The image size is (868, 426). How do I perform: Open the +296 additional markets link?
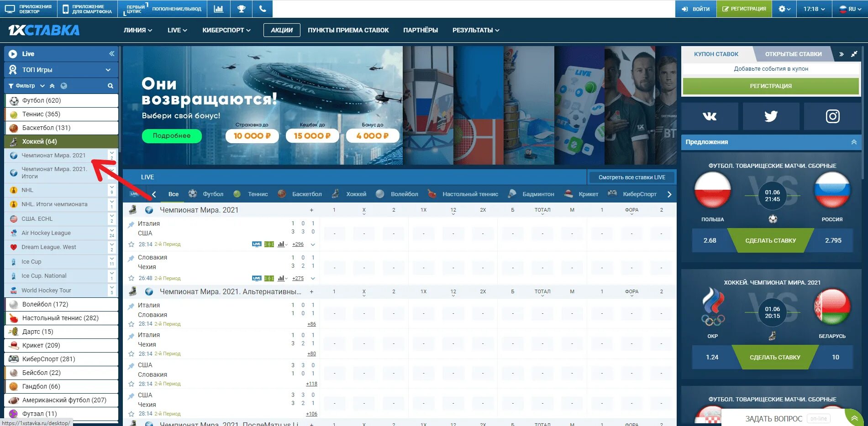298,244
